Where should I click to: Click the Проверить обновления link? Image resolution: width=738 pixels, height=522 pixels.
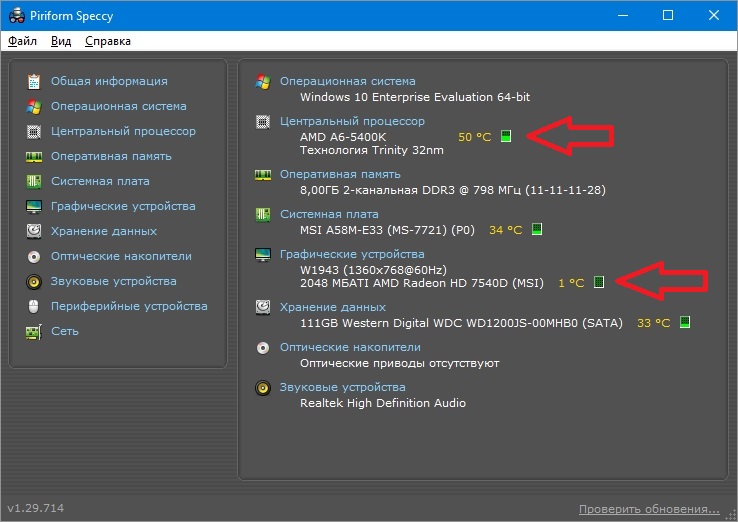[648, 509]
